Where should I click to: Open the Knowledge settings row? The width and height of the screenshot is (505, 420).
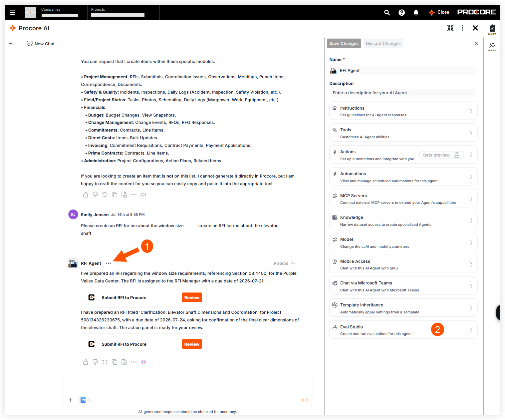click(403, 220)
